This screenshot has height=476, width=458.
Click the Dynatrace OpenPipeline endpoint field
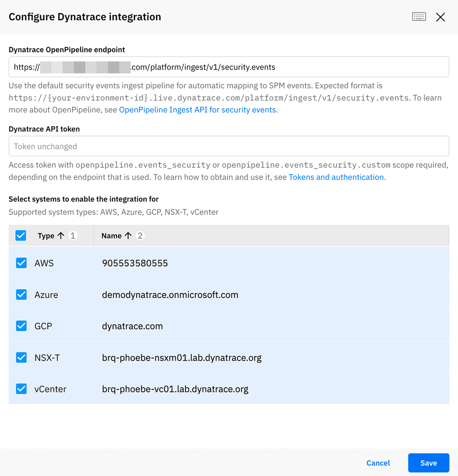[x=229, y=67]
